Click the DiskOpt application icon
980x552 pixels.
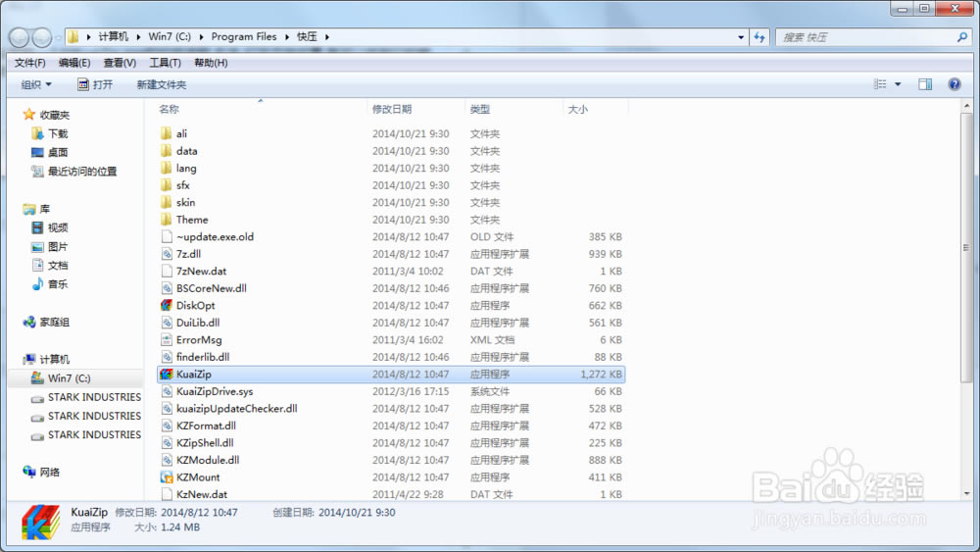[x=167, y=306]
